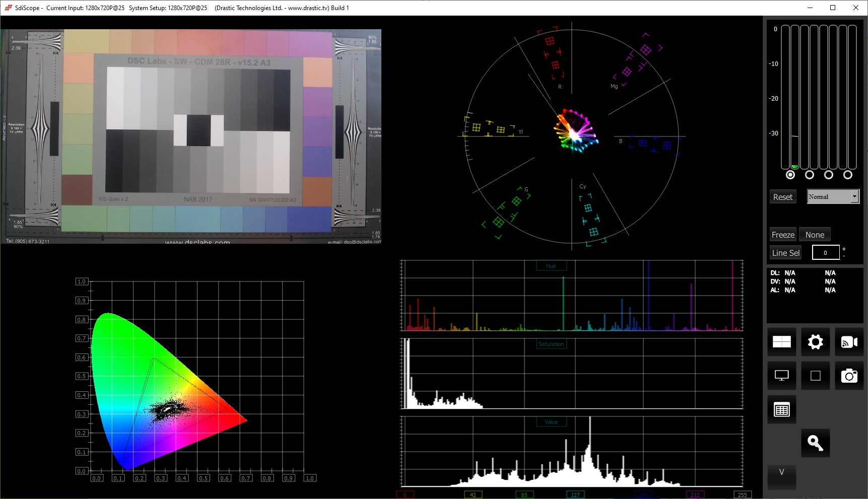868x499 pixels.
Task: Click the audio meter bar showing green level
Action: click(795, 97)
